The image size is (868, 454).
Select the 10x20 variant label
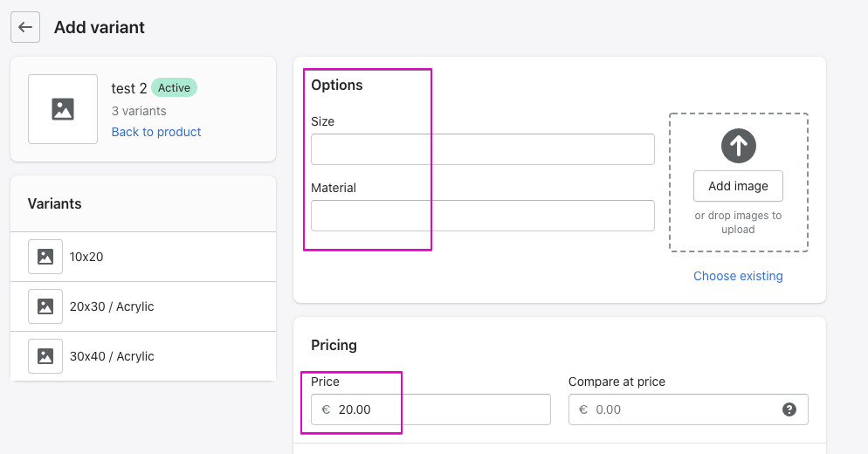[x=86, y=257]
